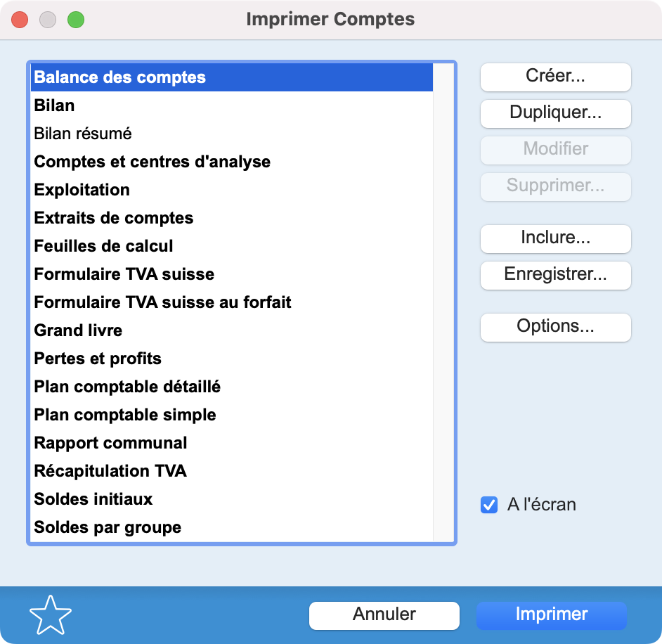This screenshot has height=644, width=662.
Task: Click the star favorites icon
Action: 50,615
